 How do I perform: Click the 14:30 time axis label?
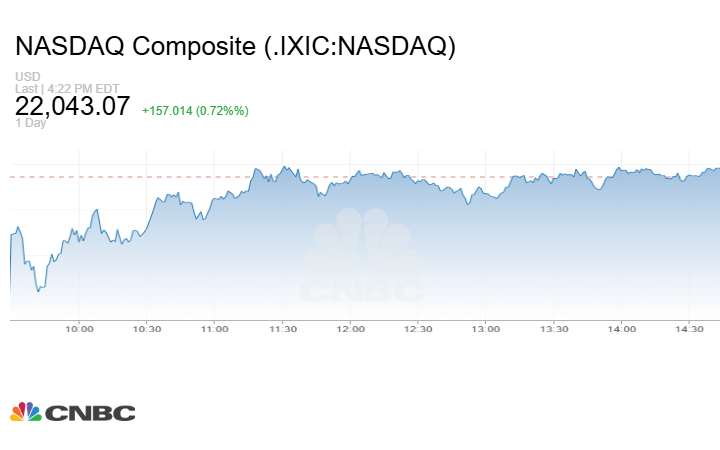pos(690,329)
